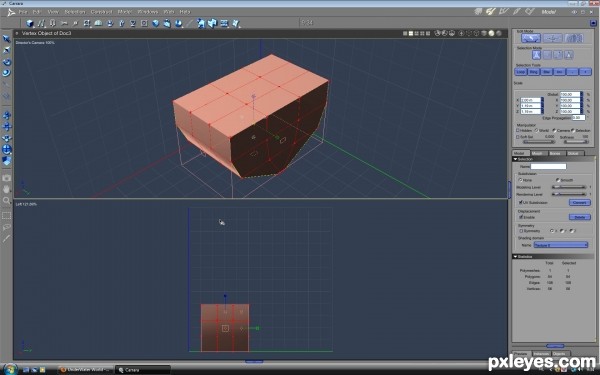
Task: Toggle the UV Subdivision checkbox
Action: [x=520, y=202]
